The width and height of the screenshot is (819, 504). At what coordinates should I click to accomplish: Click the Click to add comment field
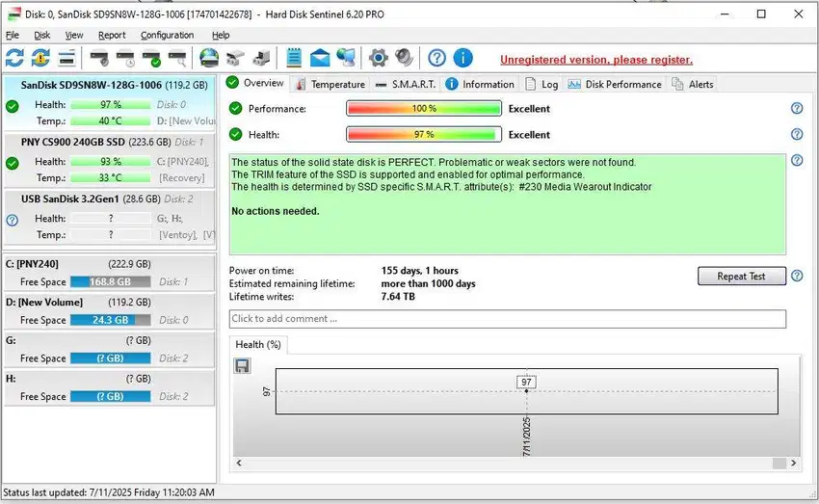(x=507, y=319)
